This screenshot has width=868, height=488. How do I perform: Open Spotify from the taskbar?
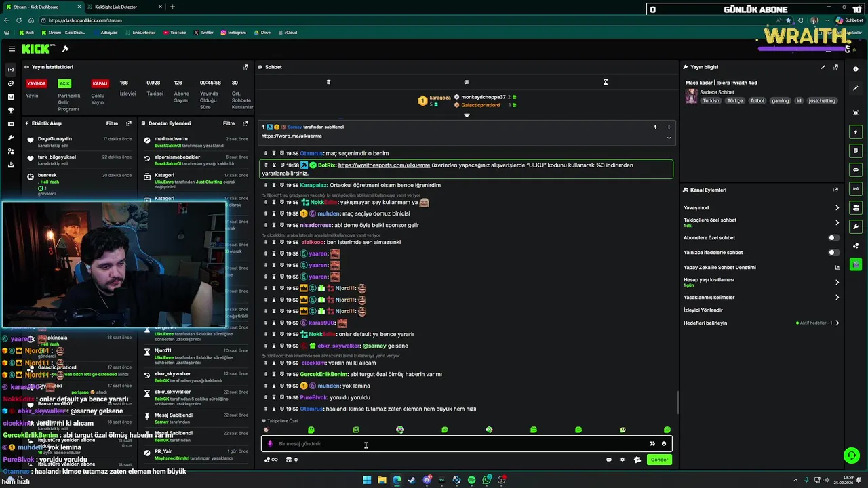pos(471,480)
